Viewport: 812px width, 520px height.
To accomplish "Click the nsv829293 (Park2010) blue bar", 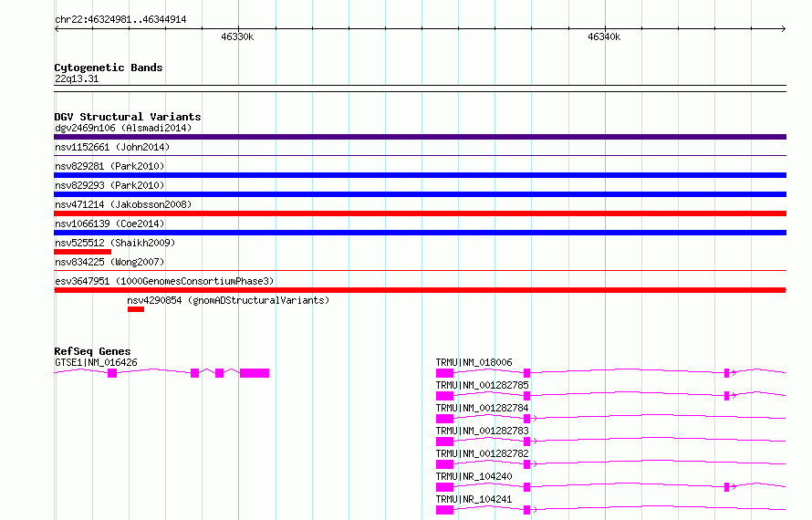I will coord(420,194).
